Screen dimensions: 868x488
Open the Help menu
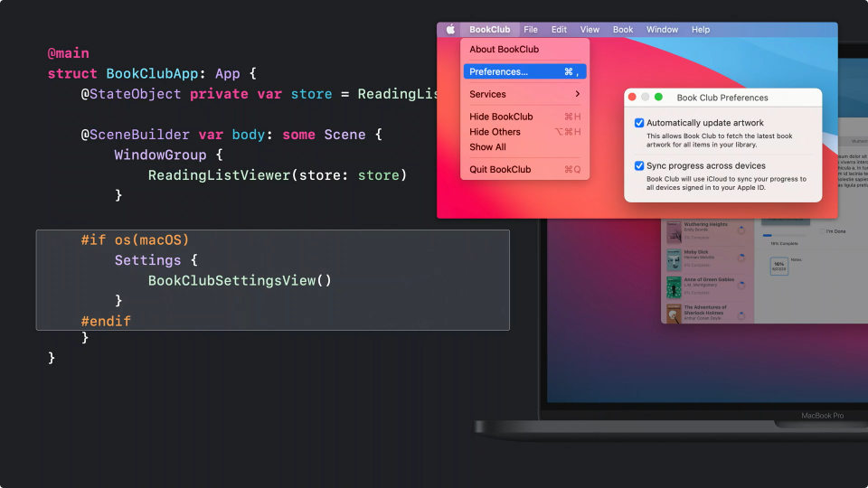700,29
